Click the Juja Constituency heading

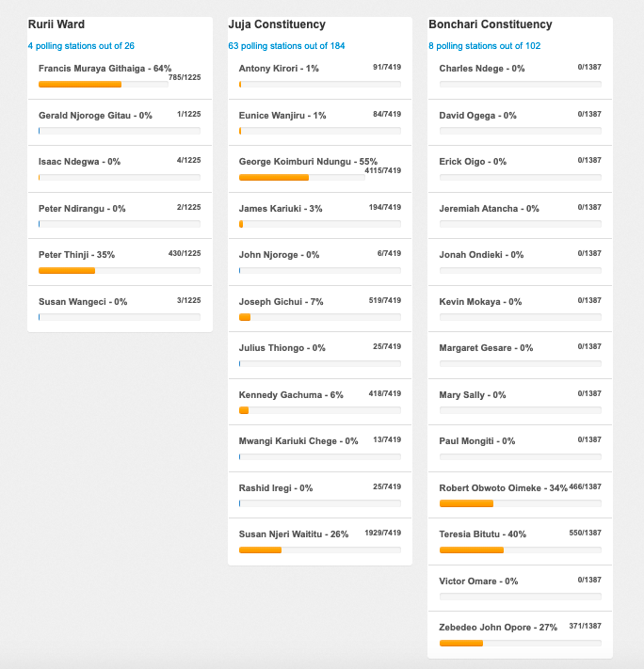pyautogui.click(x=277, y=24)
